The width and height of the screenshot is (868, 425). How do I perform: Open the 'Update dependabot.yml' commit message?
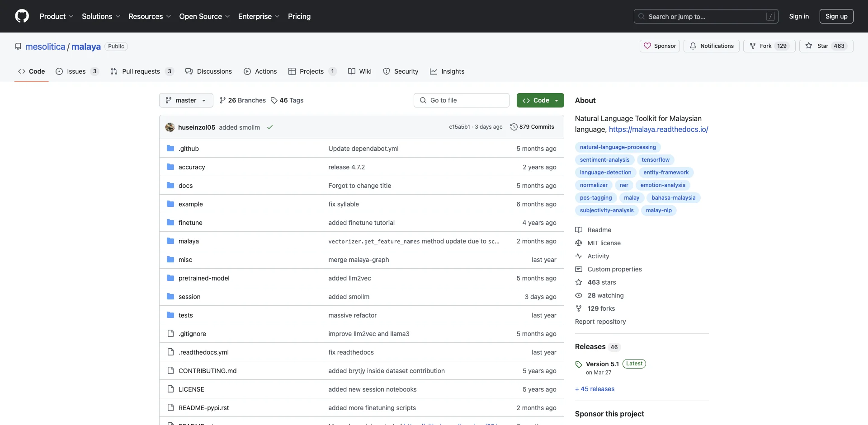[363, 149]
